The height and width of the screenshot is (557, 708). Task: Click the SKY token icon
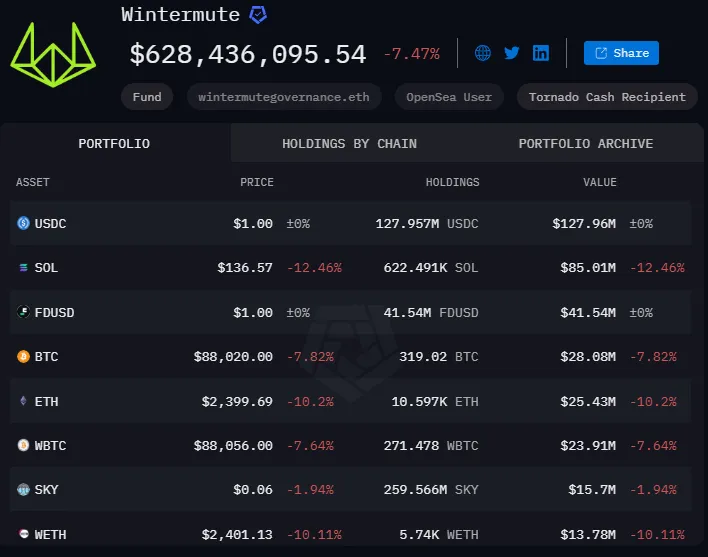pos(24,490)
